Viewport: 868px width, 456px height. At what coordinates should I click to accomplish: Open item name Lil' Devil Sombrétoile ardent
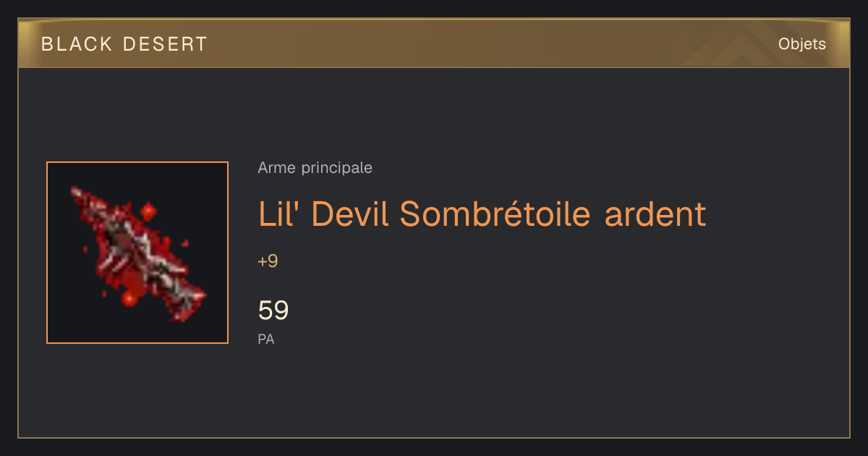pyautogui.click(x=482, y=214)
